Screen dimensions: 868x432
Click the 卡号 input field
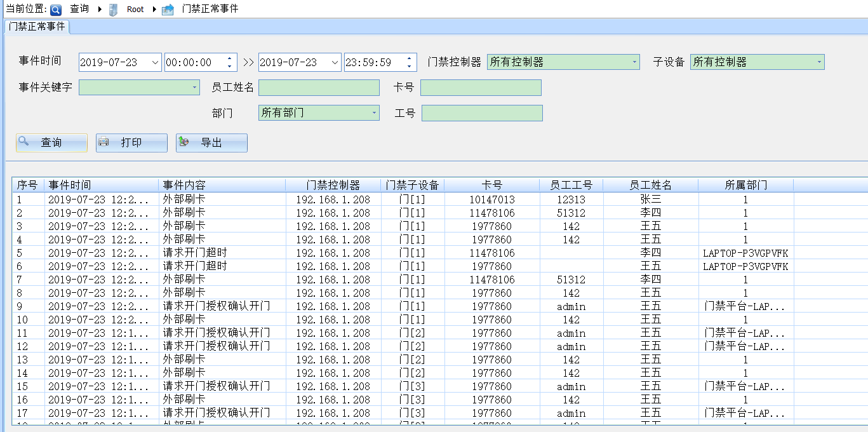click(481, 88)
